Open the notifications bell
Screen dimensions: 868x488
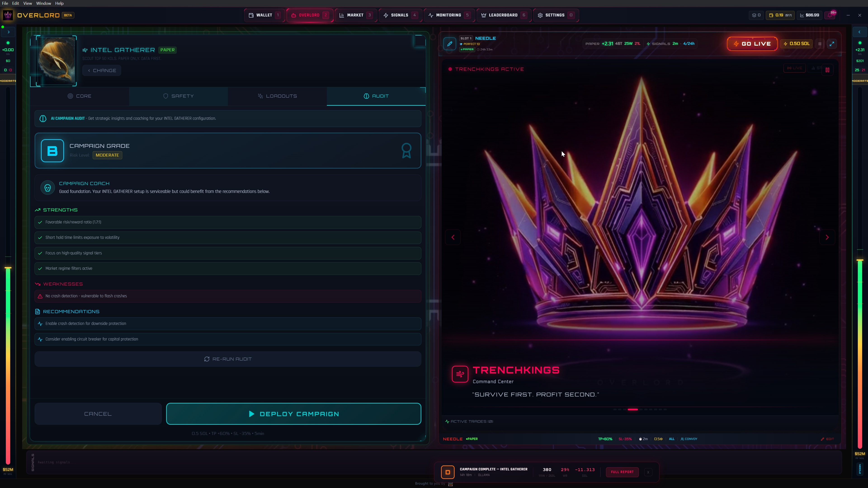830,15
